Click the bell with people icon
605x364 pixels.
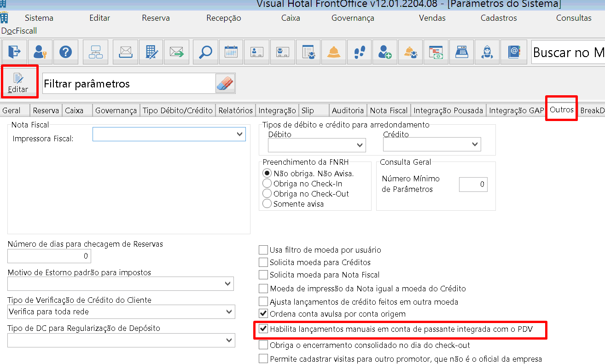pyautogui.click(x=410, y=52)
